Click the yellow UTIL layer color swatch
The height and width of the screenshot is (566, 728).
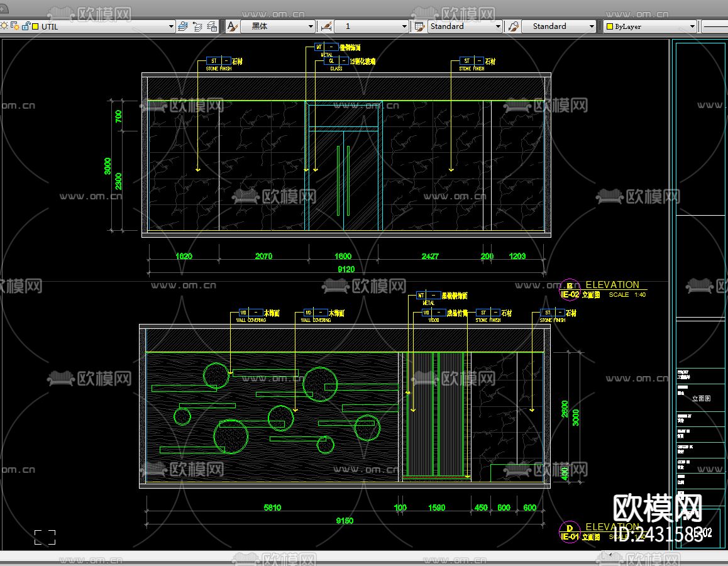35,26
